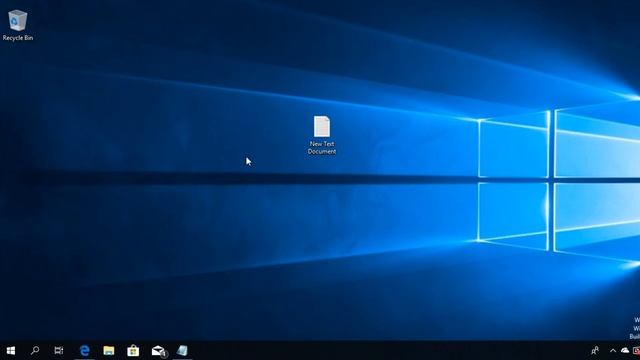Open taskbar search magnifier
This screenshot has height=360, width=640.
point(35,350)
